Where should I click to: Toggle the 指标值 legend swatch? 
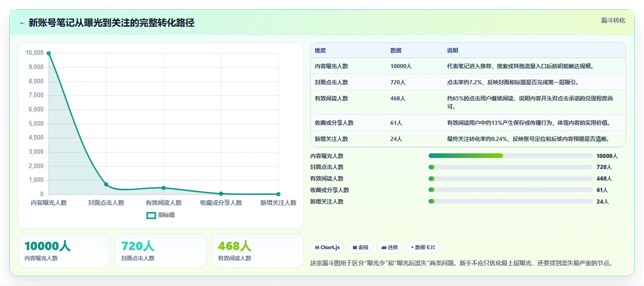tap(151, 215)
